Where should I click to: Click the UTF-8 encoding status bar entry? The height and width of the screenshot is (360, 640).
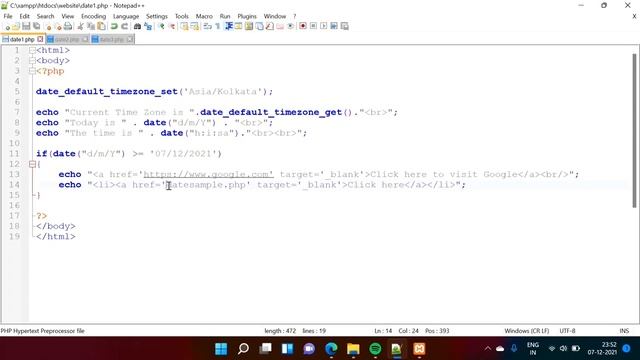point(567,331)
